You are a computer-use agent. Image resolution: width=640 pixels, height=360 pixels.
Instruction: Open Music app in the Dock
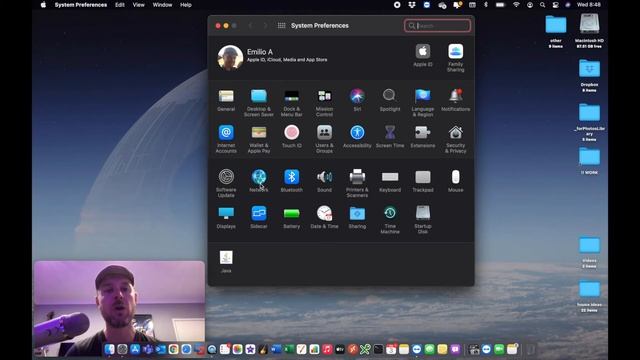click(327, 349)
